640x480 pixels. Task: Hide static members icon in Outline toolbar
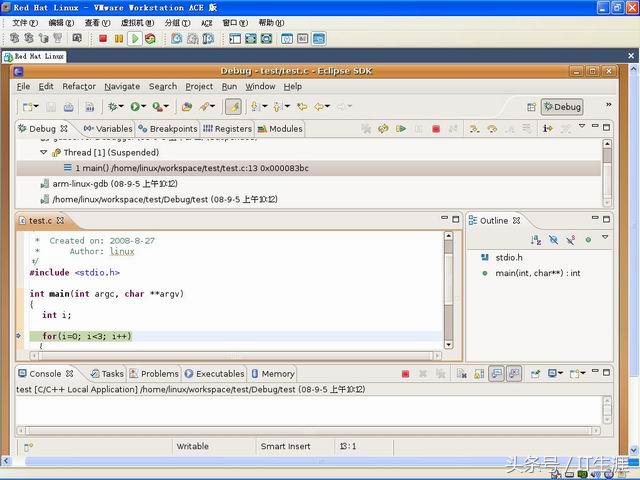[x=571, y=240]
